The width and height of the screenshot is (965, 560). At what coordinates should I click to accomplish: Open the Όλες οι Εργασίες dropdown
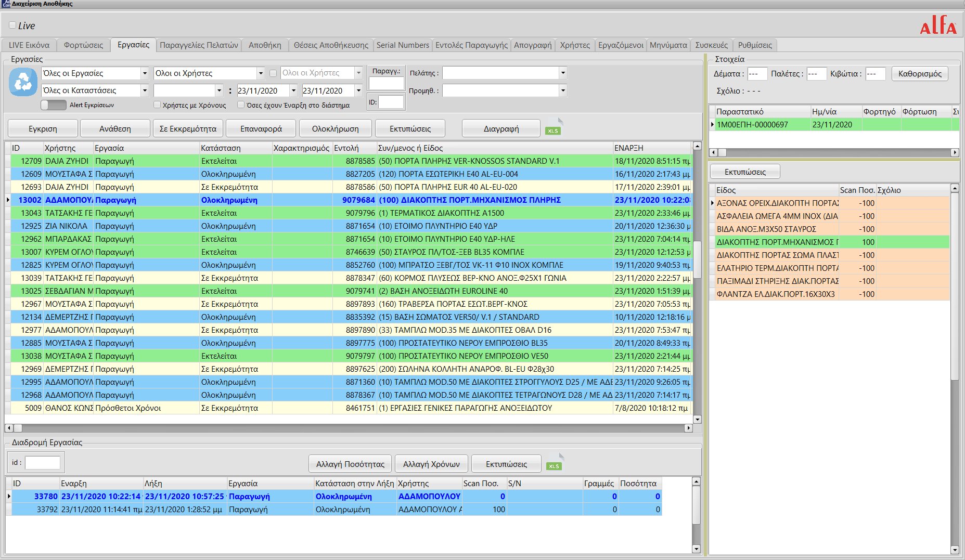[x=145, y=73]
